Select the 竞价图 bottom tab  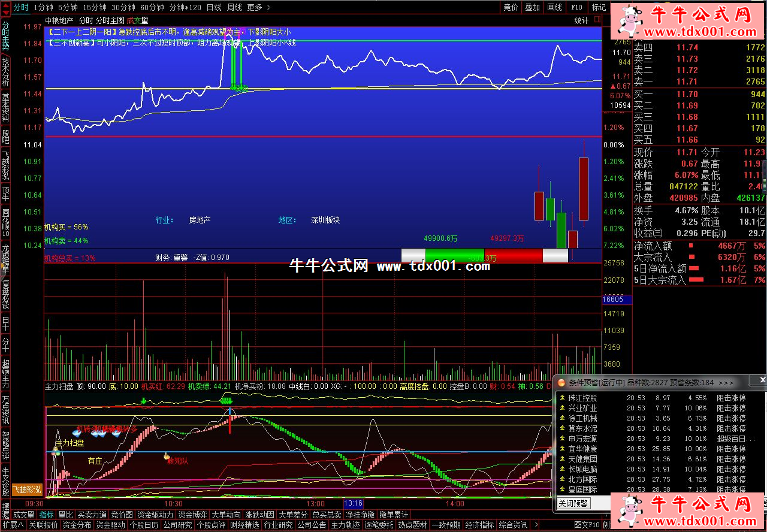(x=122, y=515)
